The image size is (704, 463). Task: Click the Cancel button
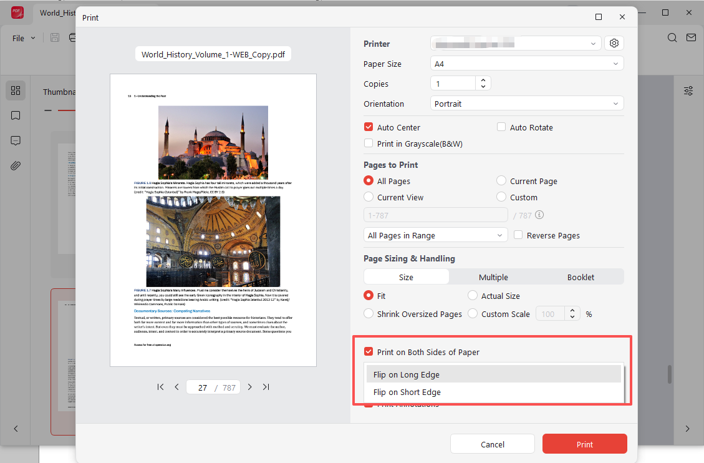(x=492, y=444)
